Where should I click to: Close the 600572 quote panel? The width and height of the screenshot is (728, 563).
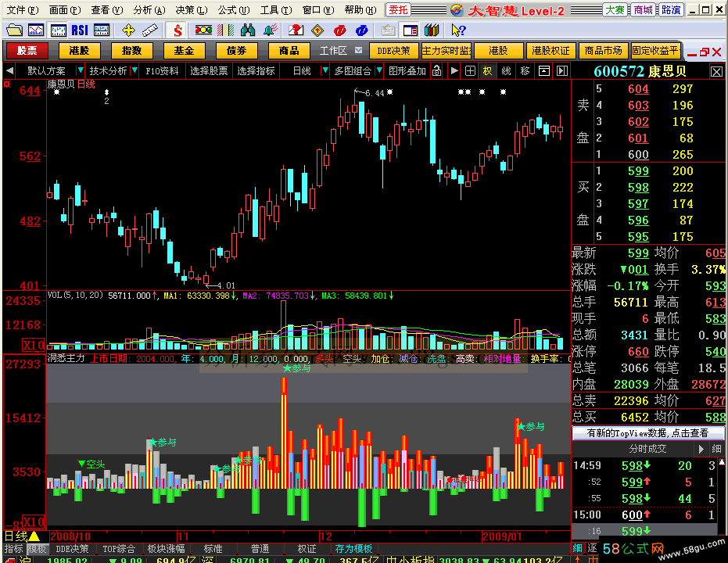(x=717, y=72)
